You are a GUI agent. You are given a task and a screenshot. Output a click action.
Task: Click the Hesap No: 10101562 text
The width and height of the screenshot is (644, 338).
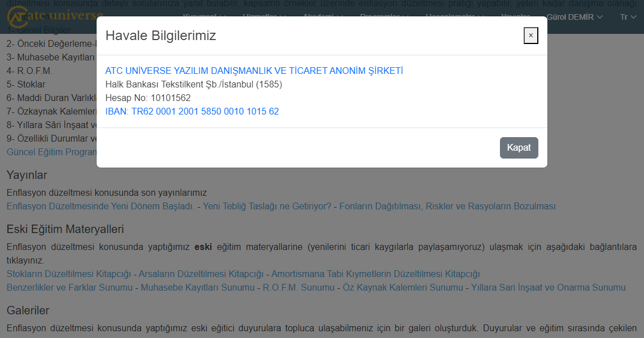coord(148,98)
